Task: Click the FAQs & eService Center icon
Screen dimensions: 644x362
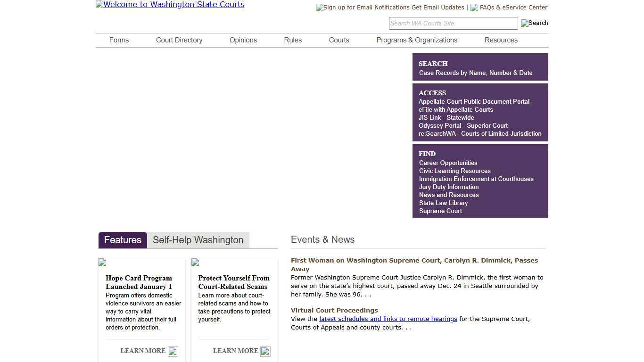Action: pos(474,8)
